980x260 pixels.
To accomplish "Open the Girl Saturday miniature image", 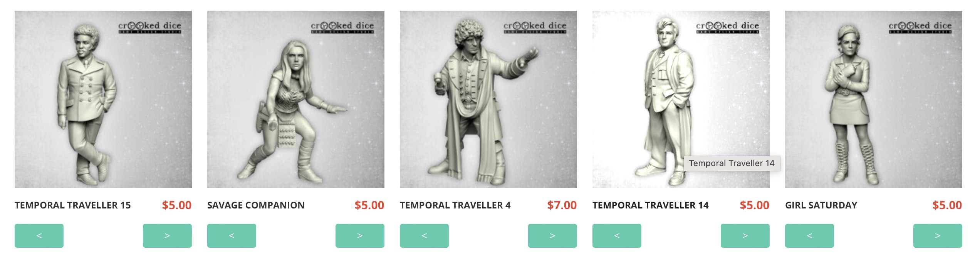I will coord(874,99).
